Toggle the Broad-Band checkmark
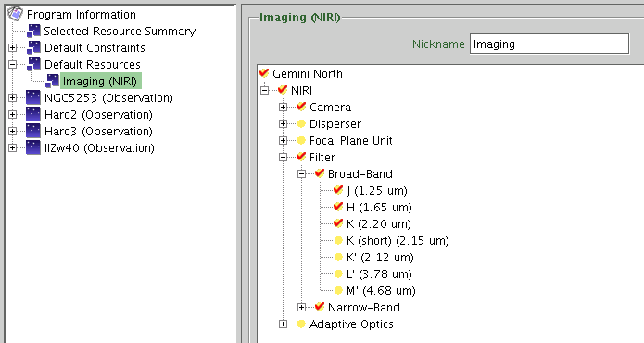The height and width of the screenshot is (343, 644). tap(320, 173)
